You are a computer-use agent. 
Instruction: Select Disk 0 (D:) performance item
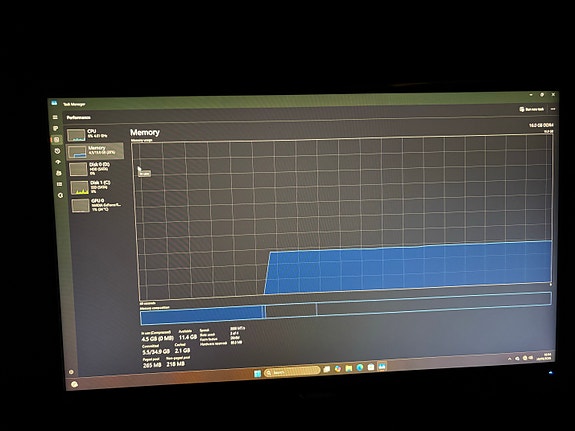(x=96, y=169)
